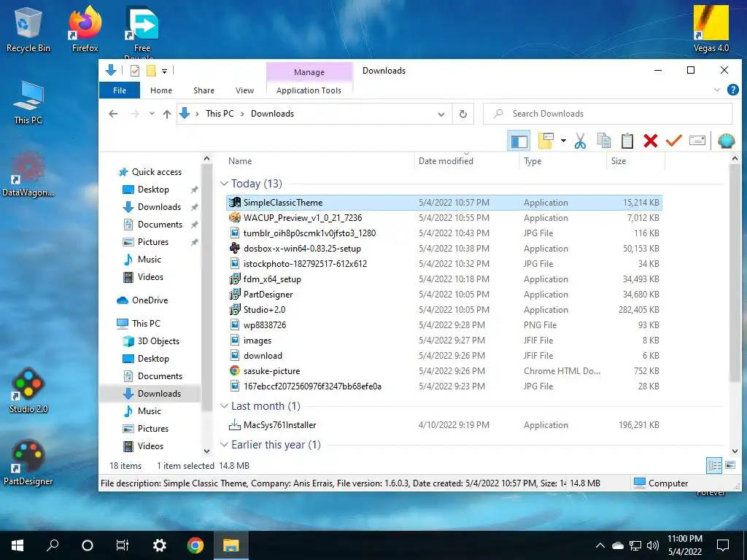This screenshot has width=747, height=560.
Task: Select the DataWagon desktop shortcut
Action: pos(28,174)
